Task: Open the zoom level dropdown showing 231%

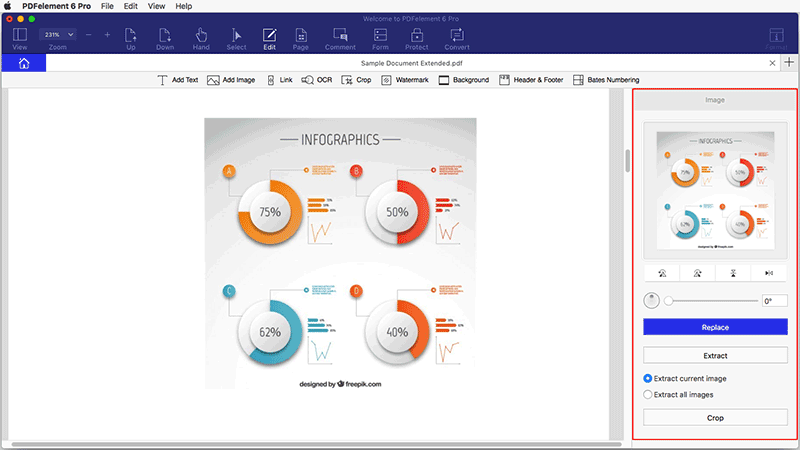Action: tap(58, 35)
